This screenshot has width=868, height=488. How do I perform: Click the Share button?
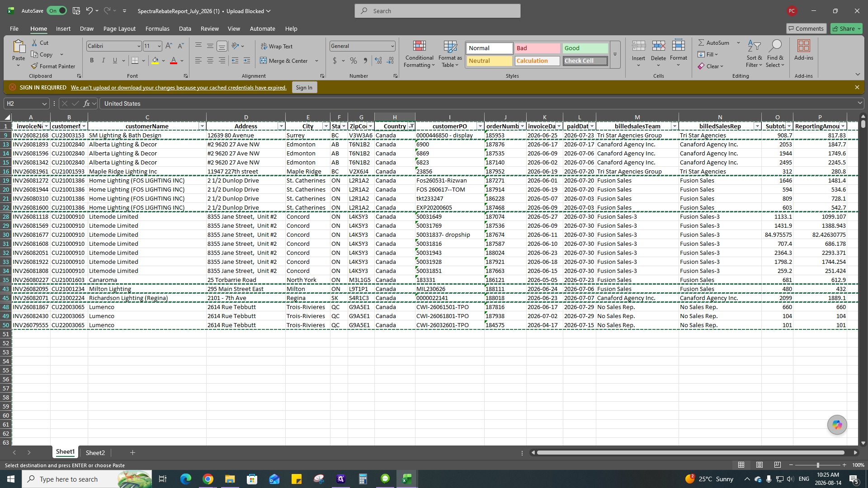pos(846,28)
